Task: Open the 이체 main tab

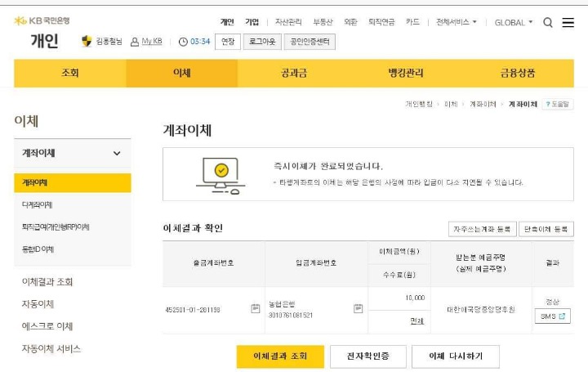Action: click(182, 73)
